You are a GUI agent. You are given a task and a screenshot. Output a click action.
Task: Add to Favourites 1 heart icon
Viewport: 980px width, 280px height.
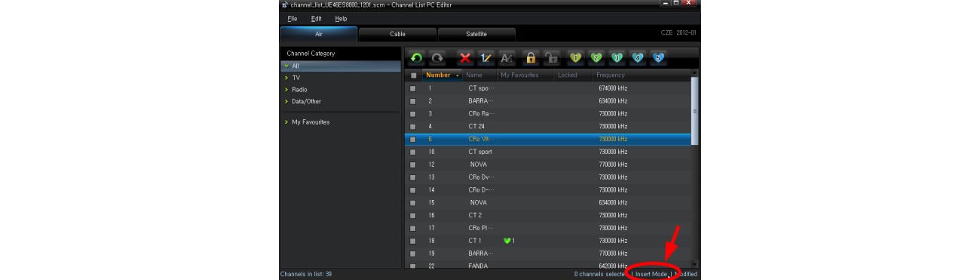(576, 58)
